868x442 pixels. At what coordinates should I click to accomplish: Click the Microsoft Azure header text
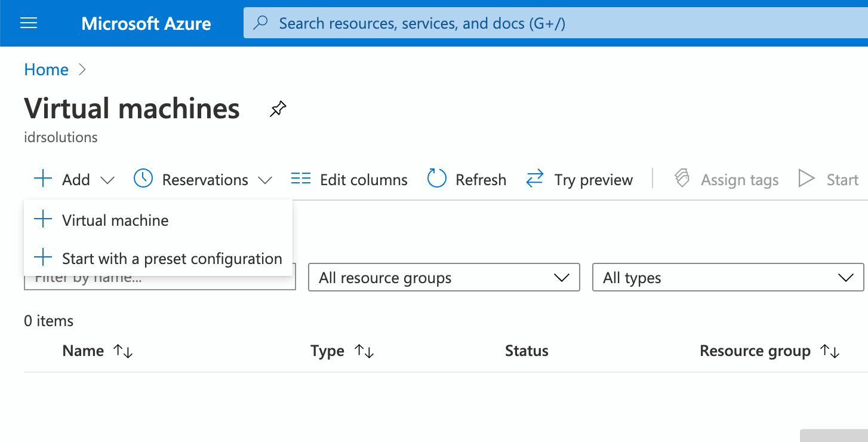click(x=146, y=23)
